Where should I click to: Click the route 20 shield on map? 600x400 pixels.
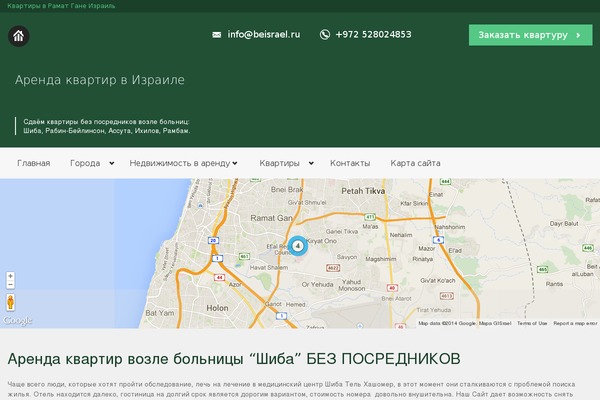pos(213,240)
